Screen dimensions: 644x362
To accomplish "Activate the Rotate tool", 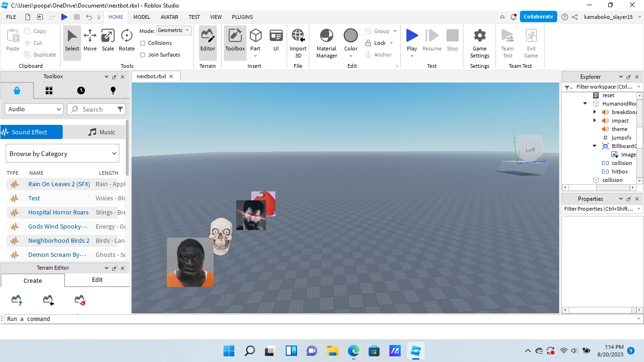I will pos(126,40).
